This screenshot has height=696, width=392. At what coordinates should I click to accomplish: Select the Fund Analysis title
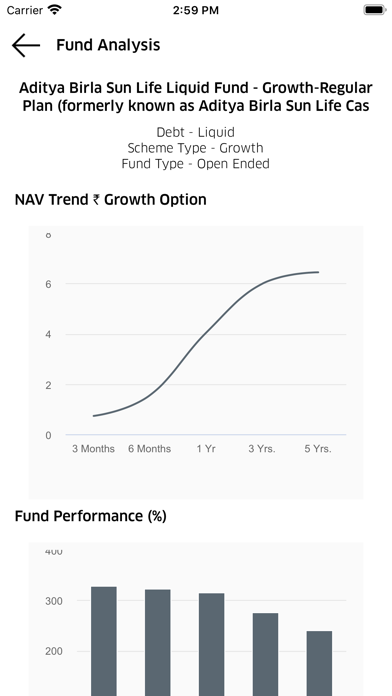pos(108,45)
